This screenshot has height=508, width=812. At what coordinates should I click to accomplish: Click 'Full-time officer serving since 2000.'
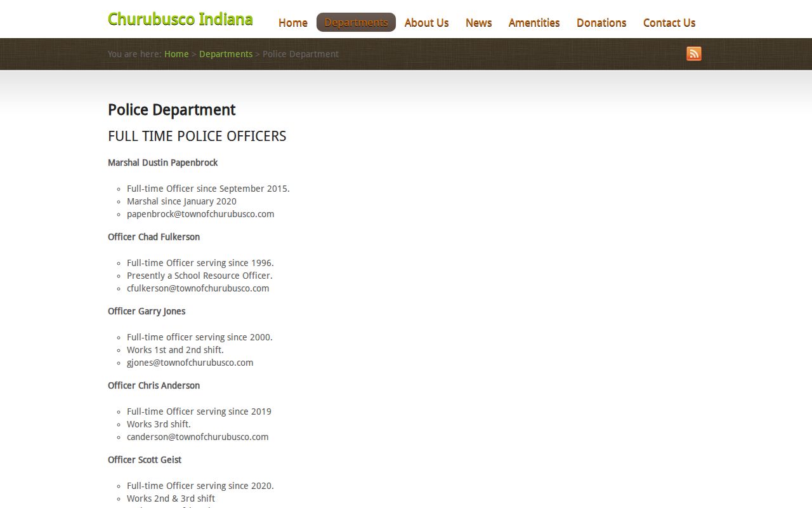tap(200, 337)
